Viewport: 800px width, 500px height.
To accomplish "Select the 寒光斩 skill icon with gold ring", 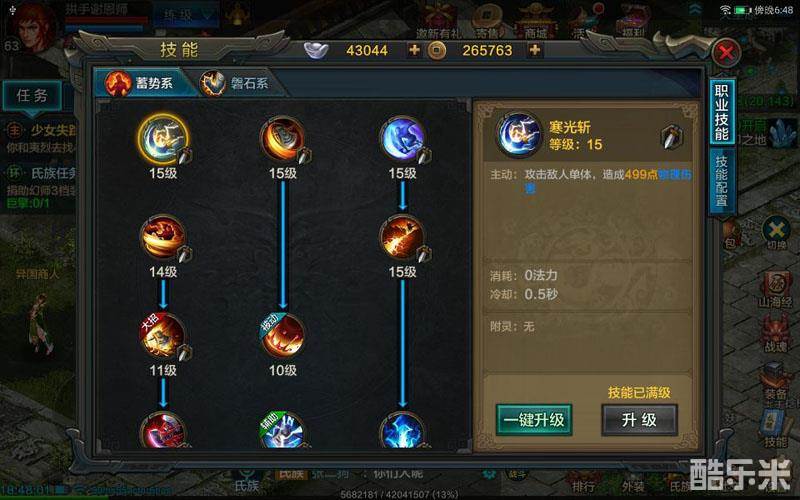I will pyautogui.click(x=163, y=139).
